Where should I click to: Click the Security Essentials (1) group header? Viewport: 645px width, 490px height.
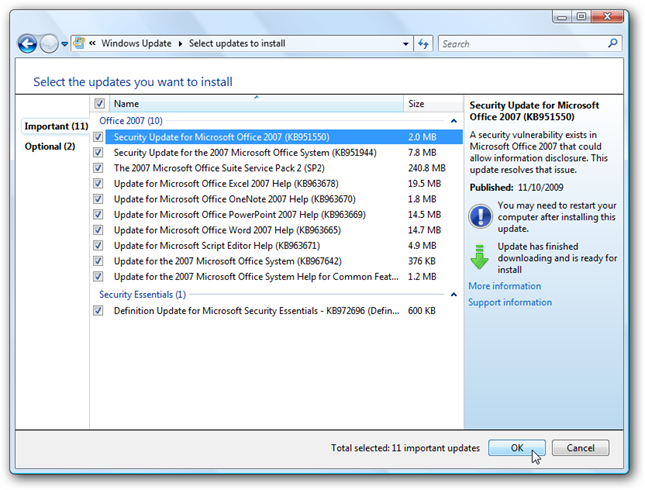(142, 295)
